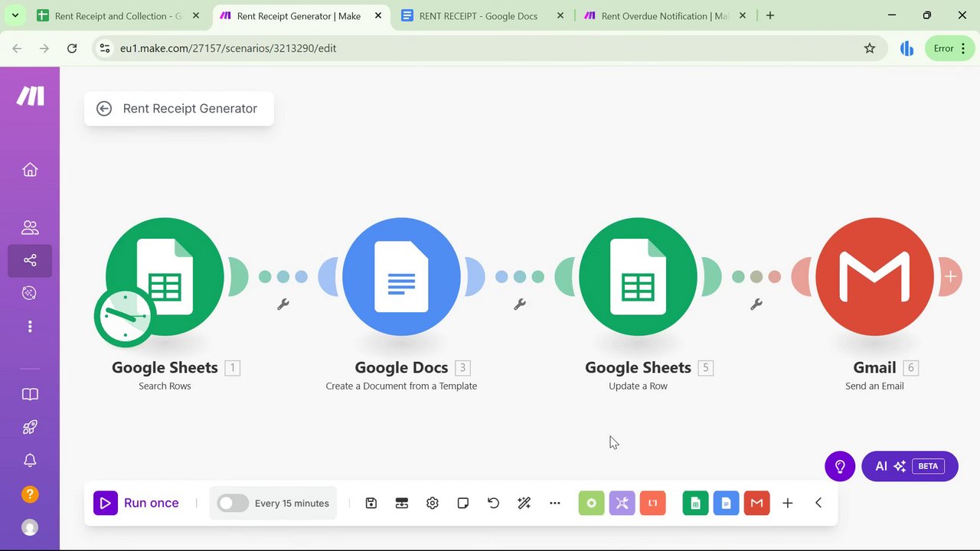Select the module number 3 badge
The image size is (980, 551).
(x=462, y=368)
